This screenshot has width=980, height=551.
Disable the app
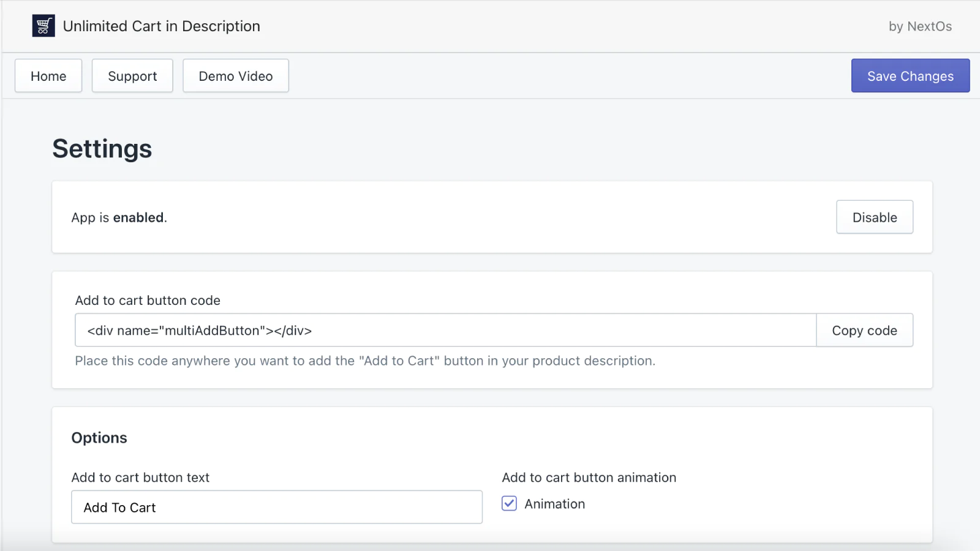click(x=874, y=217)
